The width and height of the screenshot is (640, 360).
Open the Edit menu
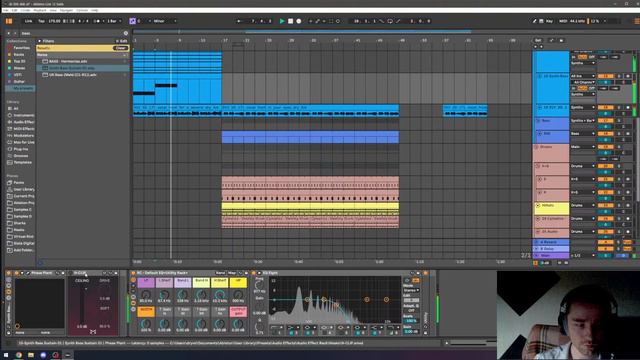coord(14,10)
